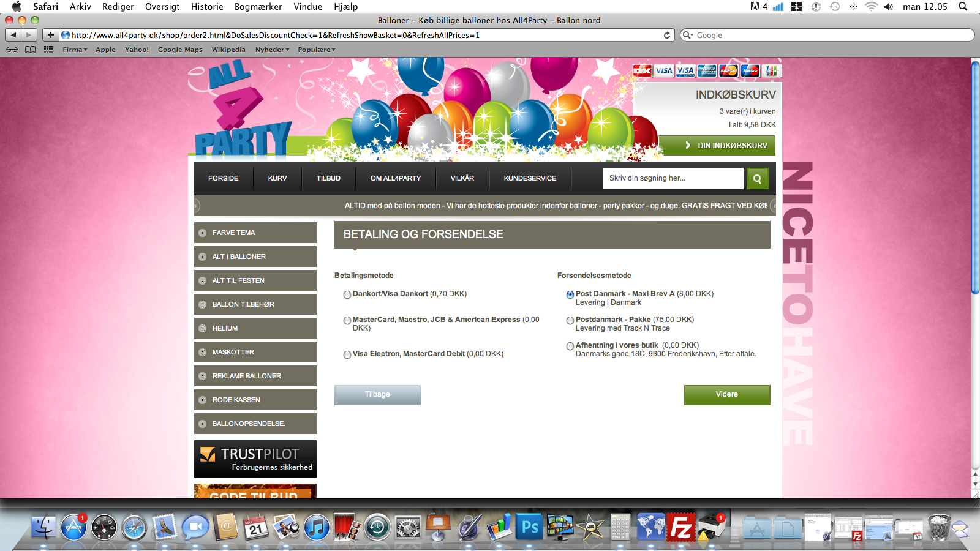Expand the Firma bookmarks dropdown
The height and width of the screenshot is (551, 980).
(x=75, y=50)
